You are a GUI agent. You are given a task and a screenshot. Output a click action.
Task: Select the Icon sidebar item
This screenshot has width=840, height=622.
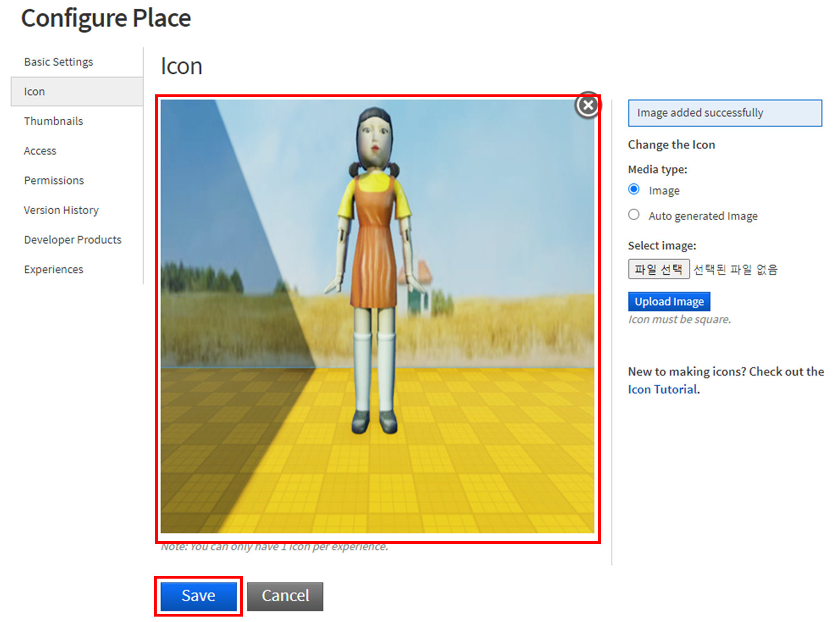click(77, 92)
